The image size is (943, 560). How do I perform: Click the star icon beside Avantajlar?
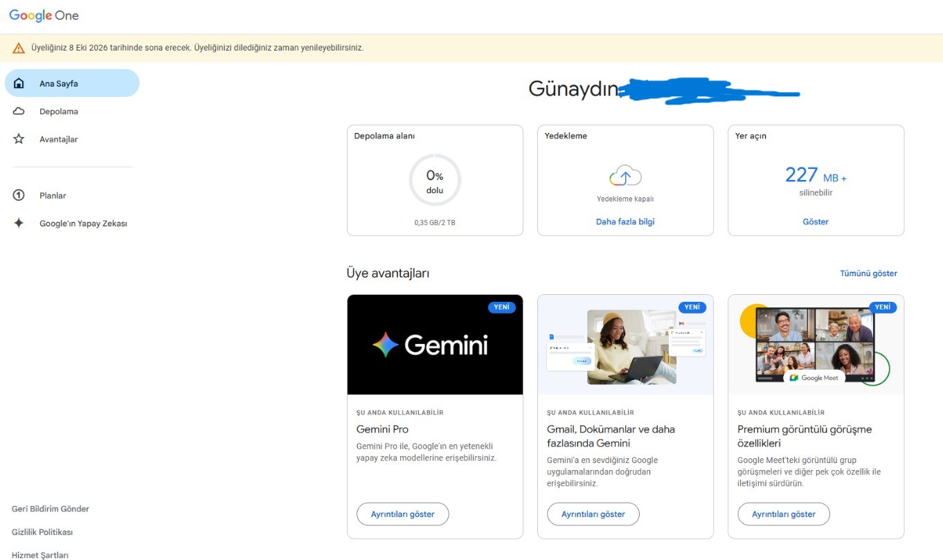(19, 139)
